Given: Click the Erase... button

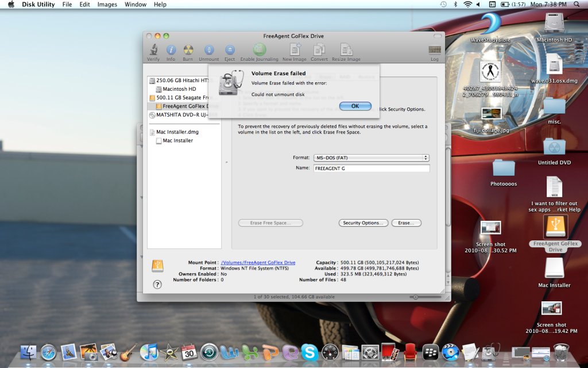Looking at the screenshot, I should click(406, 223).
